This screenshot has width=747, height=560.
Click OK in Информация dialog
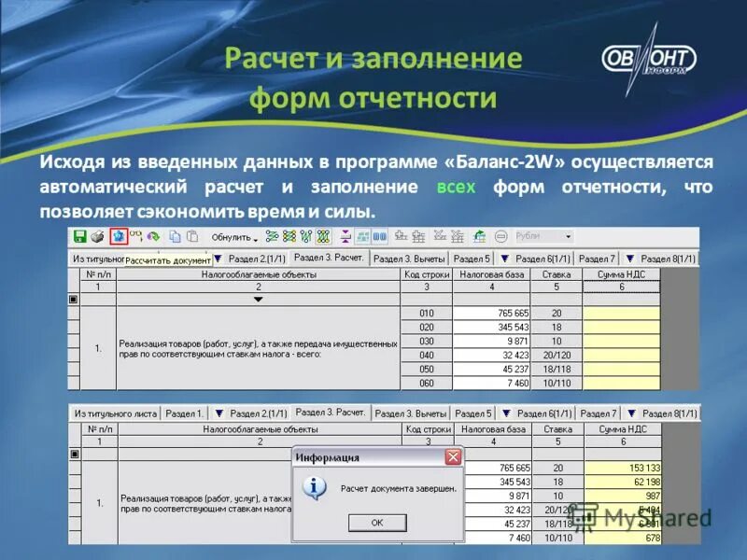coord(377,523)
